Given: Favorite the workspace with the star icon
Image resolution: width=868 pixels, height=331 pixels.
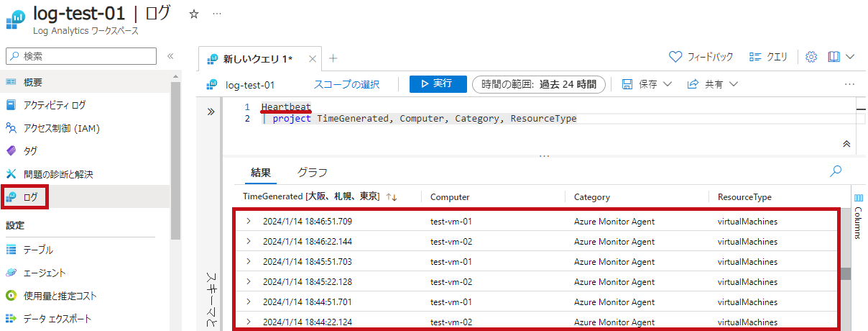Looking at the screenshot, I should 193,14.
